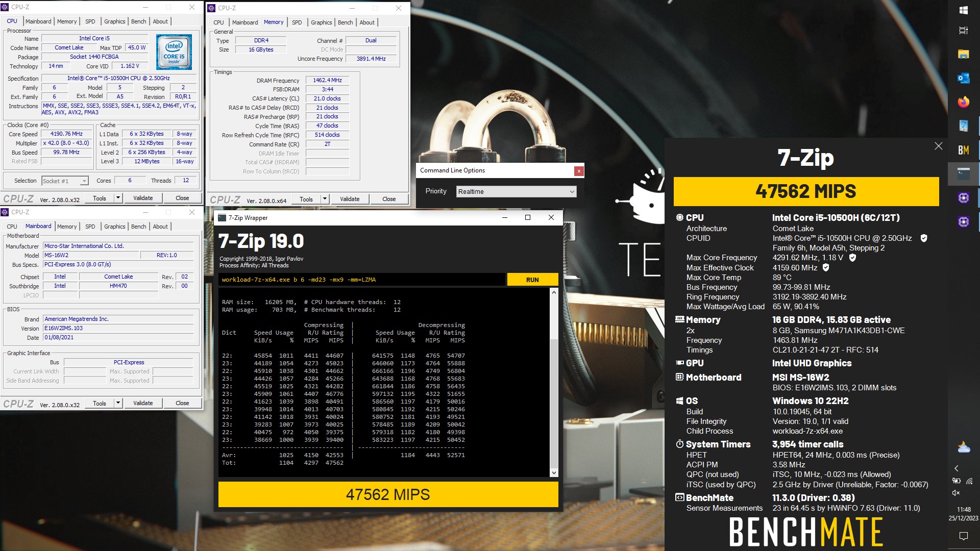Click the 7-Zip Wrapper title bar icon
This screenshot has width=980, height=551.
(222, 218)
